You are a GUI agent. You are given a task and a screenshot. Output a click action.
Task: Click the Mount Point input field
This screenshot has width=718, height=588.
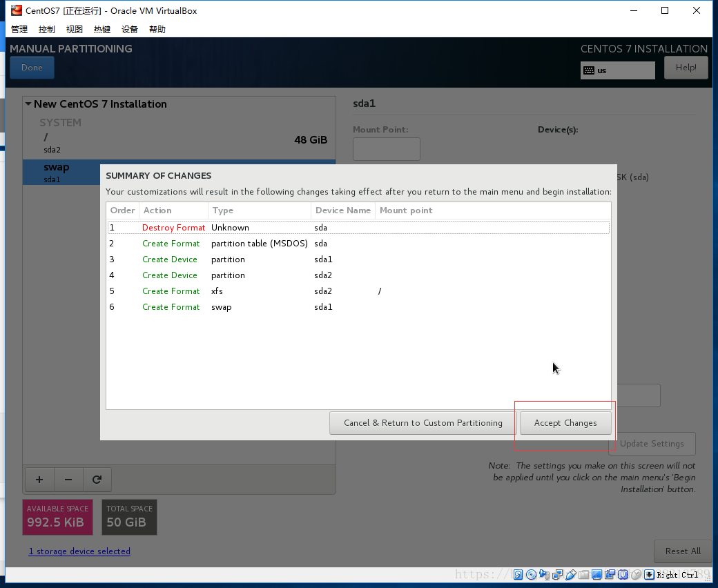(387, 149)
